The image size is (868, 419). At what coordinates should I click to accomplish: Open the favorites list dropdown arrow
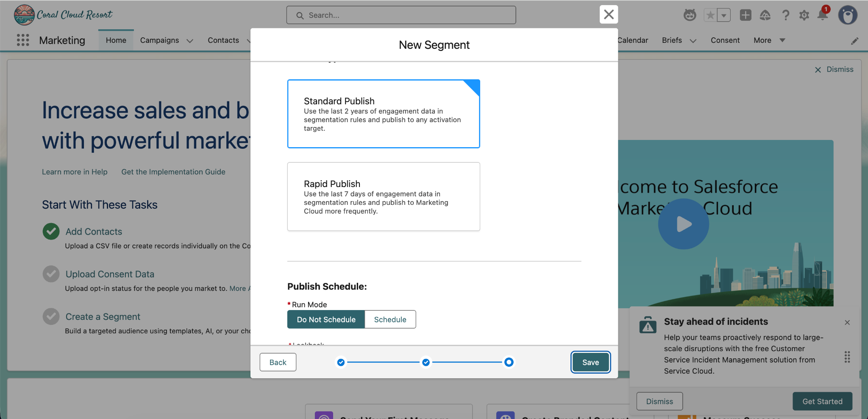724,16
